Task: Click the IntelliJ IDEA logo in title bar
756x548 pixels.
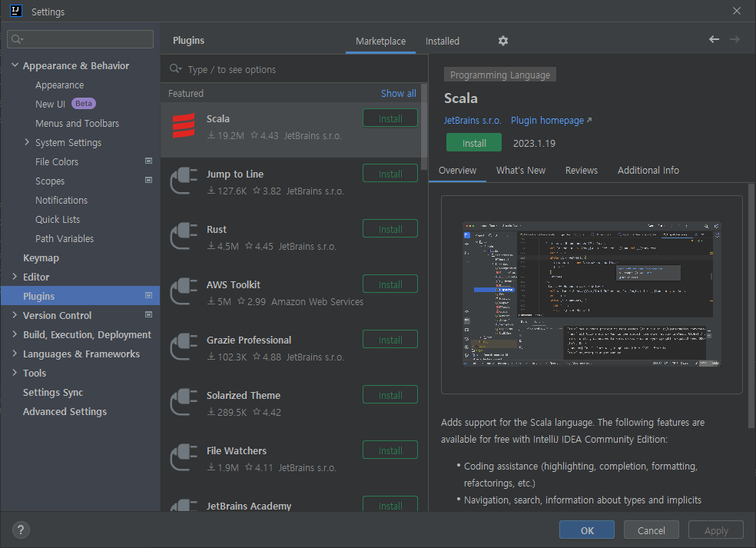Action: pos(16,11)
